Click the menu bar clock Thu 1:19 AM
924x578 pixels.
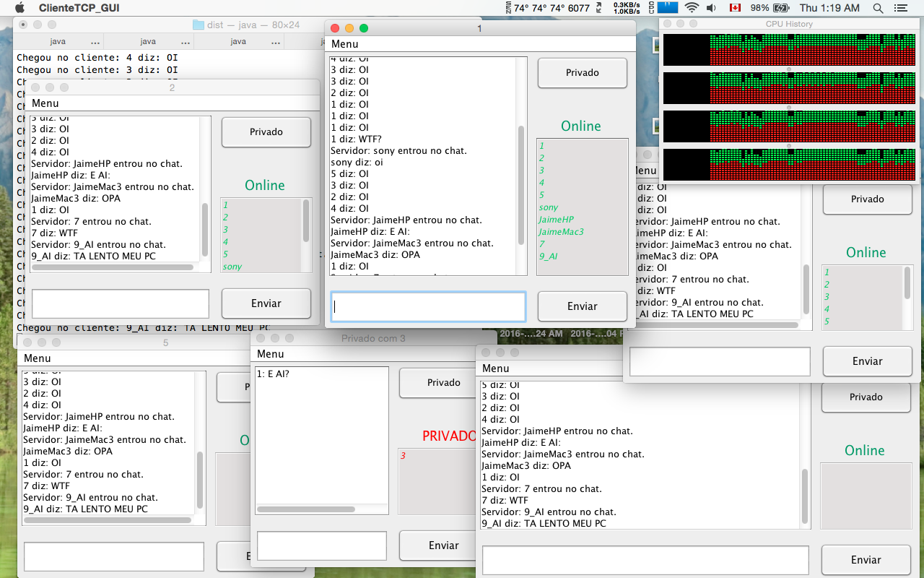829,8
